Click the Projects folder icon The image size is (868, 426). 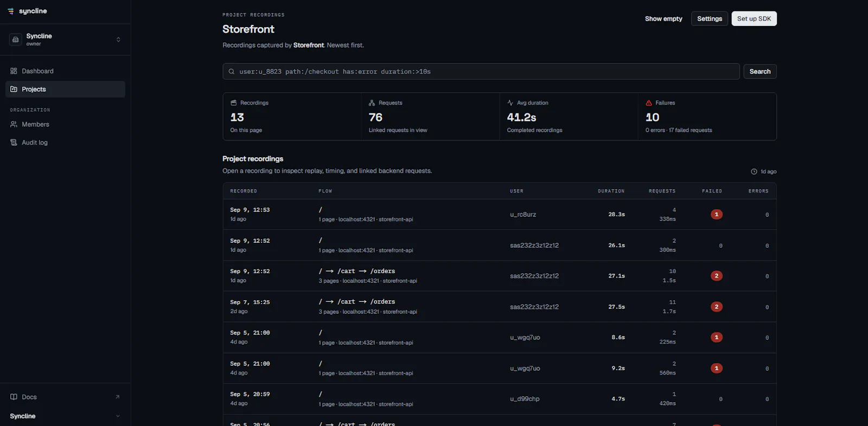coord(14,89)
